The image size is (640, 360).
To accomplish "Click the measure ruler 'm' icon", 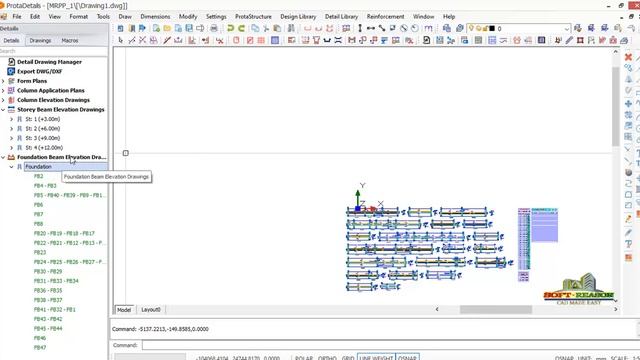I will 428,28.
